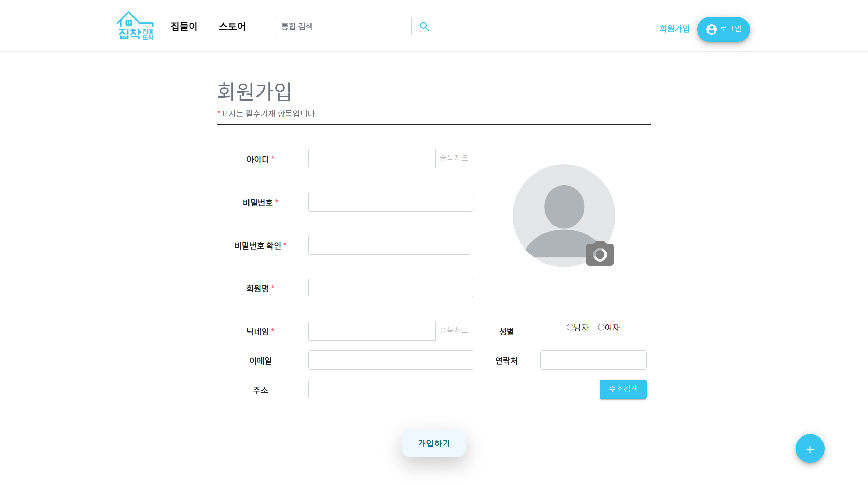Select the 남자 gender radio button
The image size is (868, 484).
coord(569,327)
